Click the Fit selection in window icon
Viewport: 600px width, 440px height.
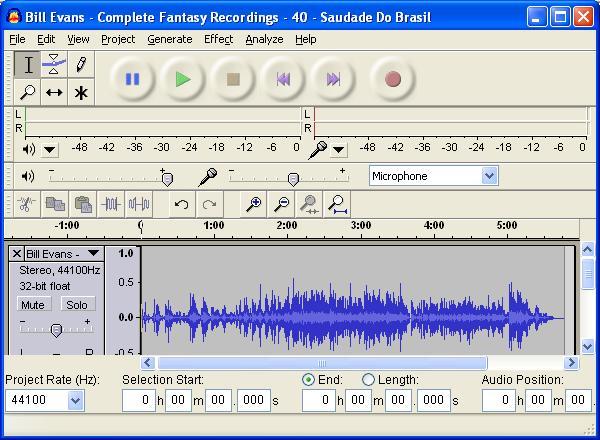tap(309, 204)
